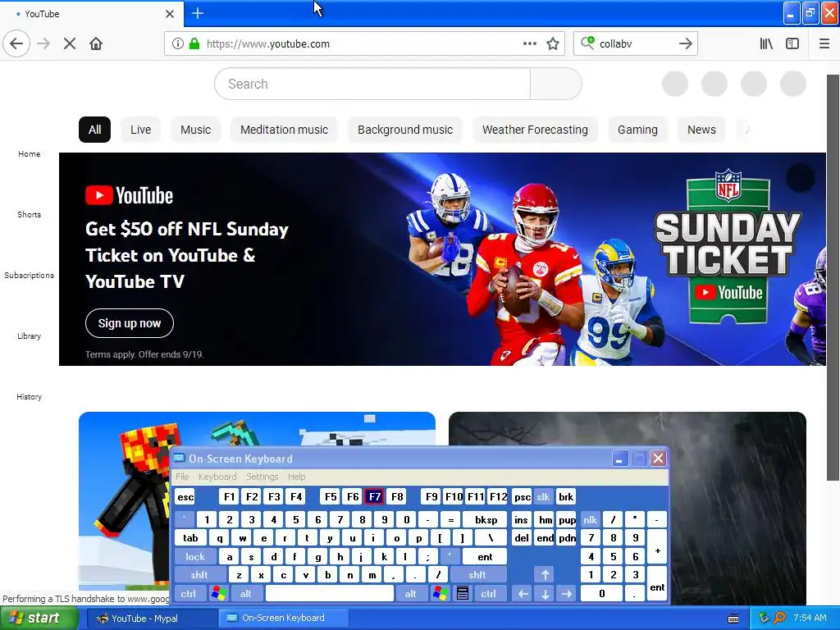This screenshot has height=630, width=840.
Task: Click the collabv search box
Action: (x=635, y=43)
